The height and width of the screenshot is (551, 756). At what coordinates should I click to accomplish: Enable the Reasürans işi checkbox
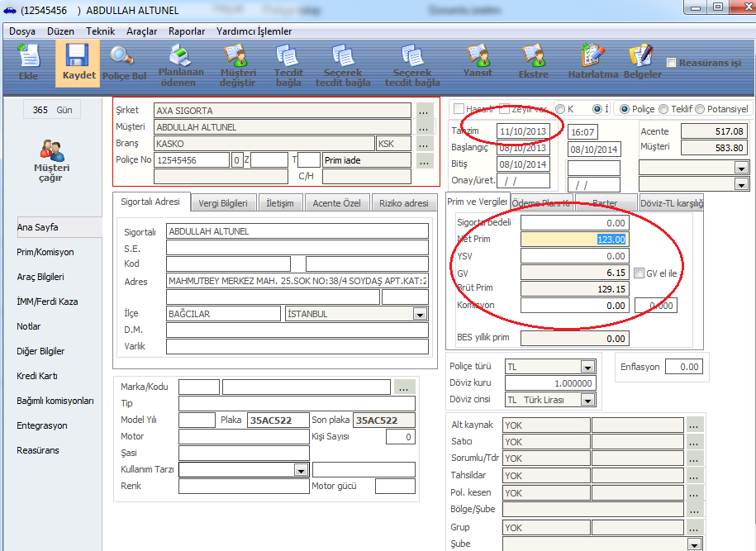pos(672,63)
